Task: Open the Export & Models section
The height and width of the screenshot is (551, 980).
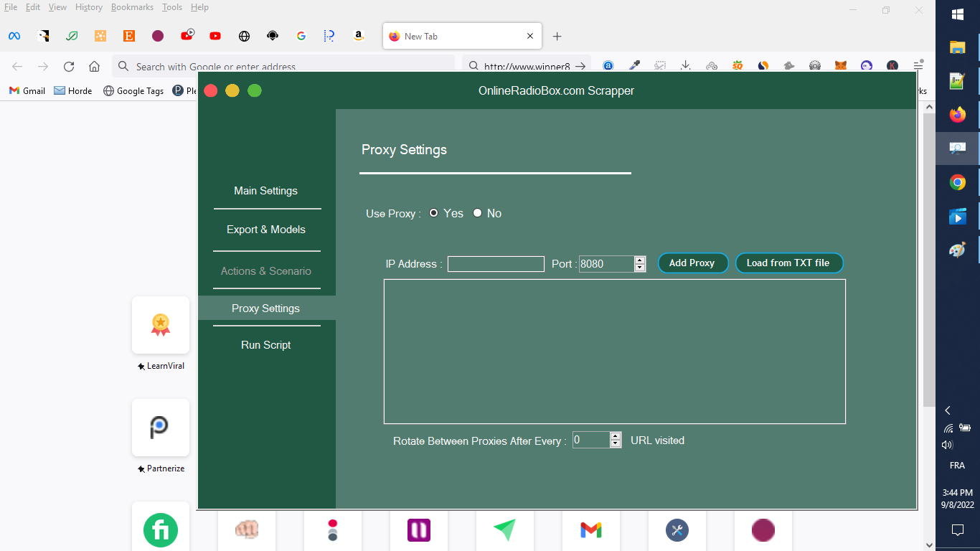Action: tap(266, 230)
